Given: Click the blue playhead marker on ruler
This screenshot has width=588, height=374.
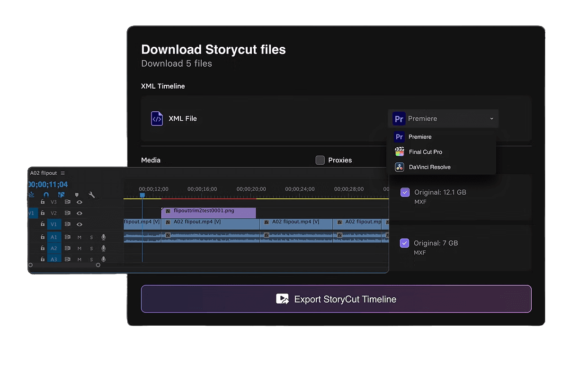Looking at the screenshot, I should 142,195.
